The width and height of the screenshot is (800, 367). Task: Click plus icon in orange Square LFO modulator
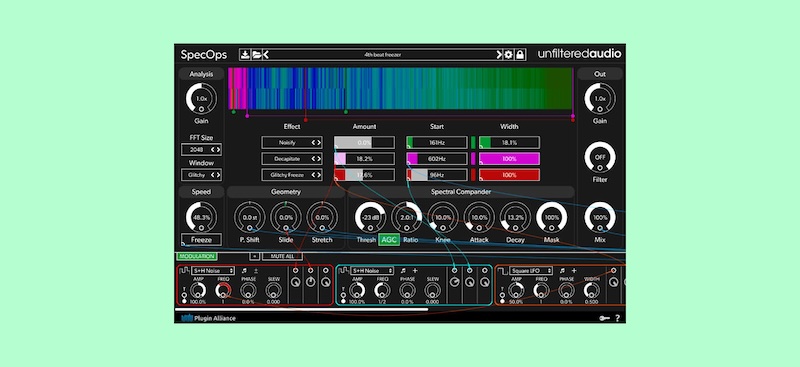click(574, 271)
